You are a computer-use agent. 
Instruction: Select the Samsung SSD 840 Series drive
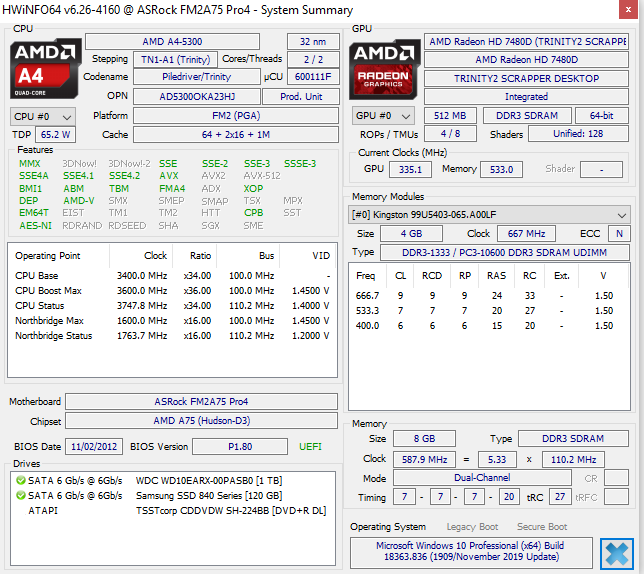172,496
